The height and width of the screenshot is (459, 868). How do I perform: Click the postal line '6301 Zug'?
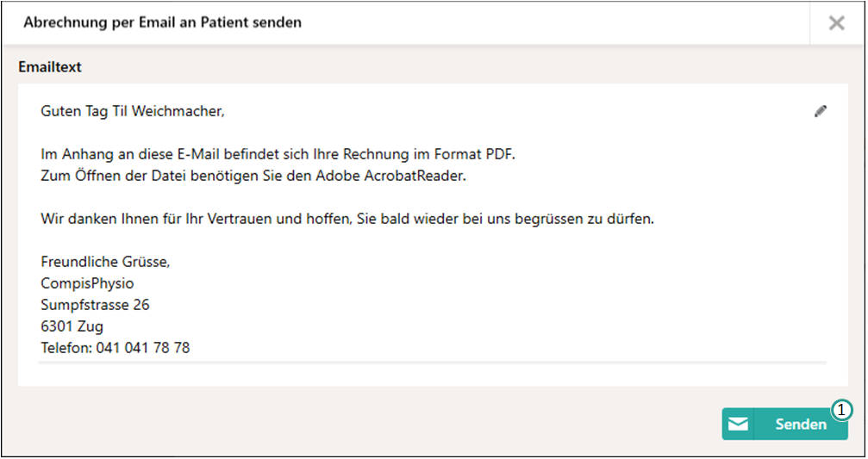pyautogui.click(x=72, y=326)
